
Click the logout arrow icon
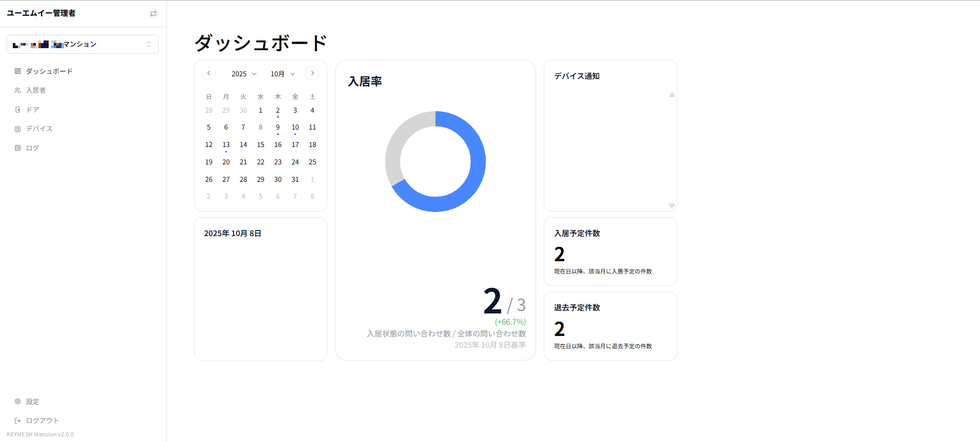tap(17, 420)
